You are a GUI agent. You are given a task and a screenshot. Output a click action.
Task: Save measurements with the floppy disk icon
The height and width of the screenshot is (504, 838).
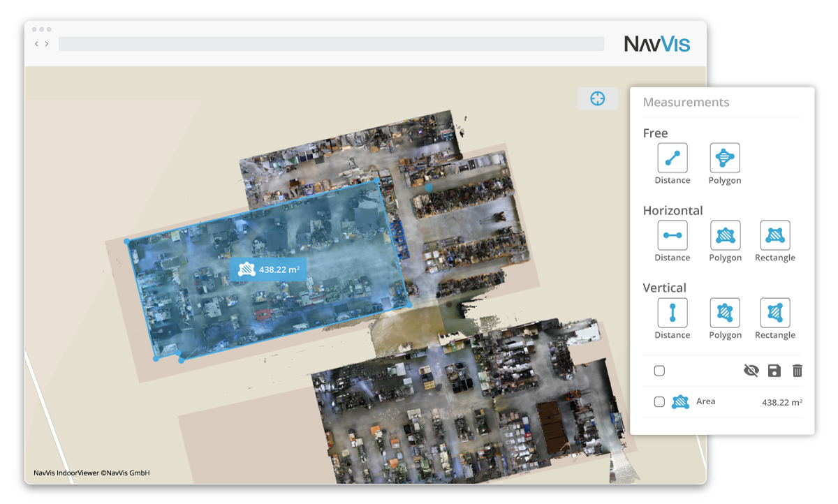(x=774, y=371)
